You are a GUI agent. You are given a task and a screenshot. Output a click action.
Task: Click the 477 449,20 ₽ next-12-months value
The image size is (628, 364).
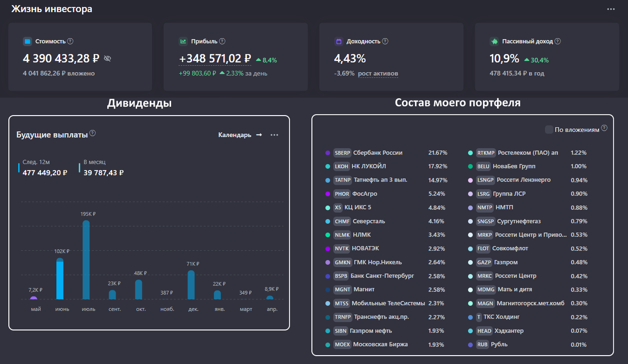click(45, 173)
